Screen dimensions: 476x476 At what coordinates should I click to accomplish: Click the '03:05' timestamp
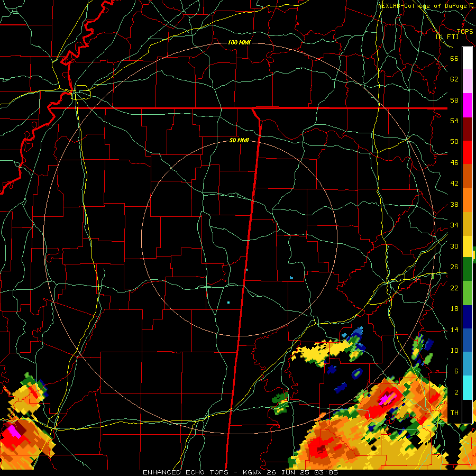(x=326, y=472)
